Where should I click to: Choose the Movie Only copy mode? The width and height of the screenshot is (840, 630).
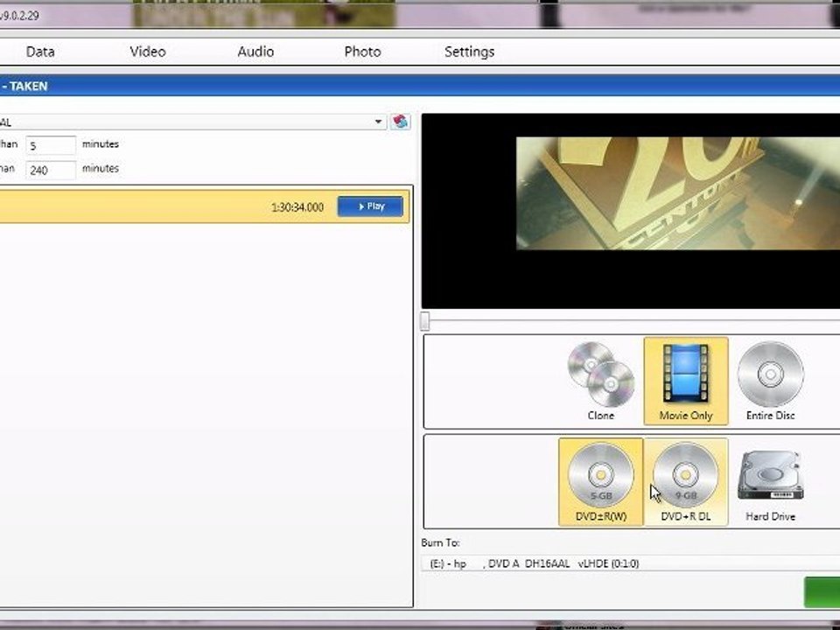pyautogui.click(x=686, y=381)
